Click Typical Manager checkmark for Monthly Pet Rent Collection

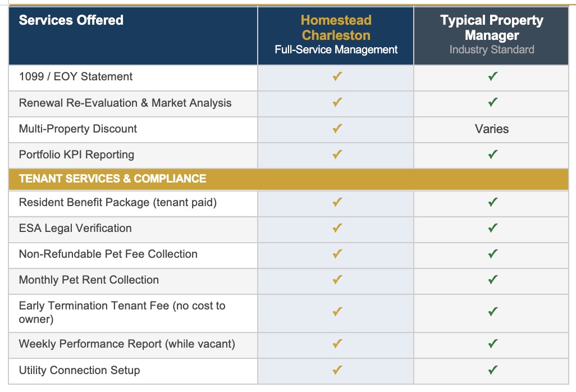pyautogui.click(x=492, y=280)
